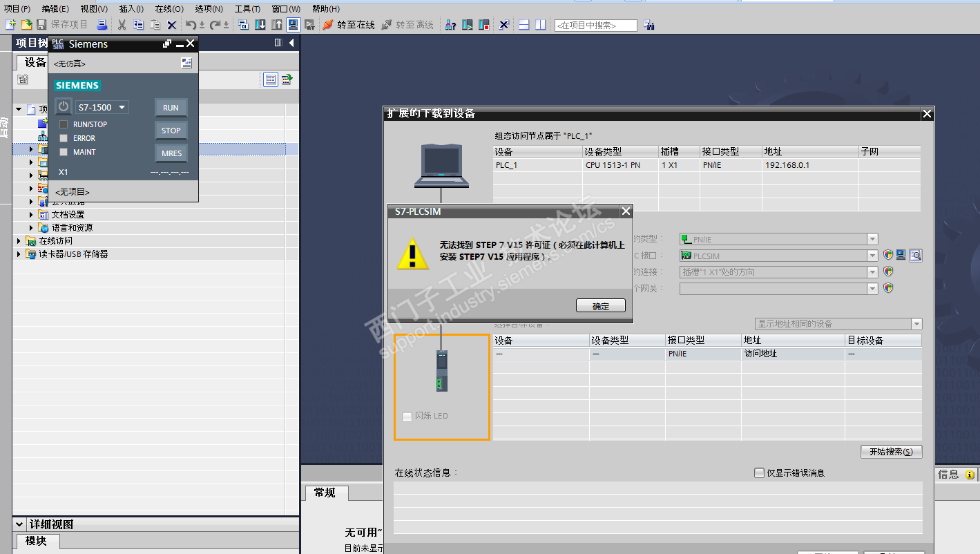This screenshot has height=554, width=980.
Task: Click the Cut scissors icon
Action: click(122, 25)
